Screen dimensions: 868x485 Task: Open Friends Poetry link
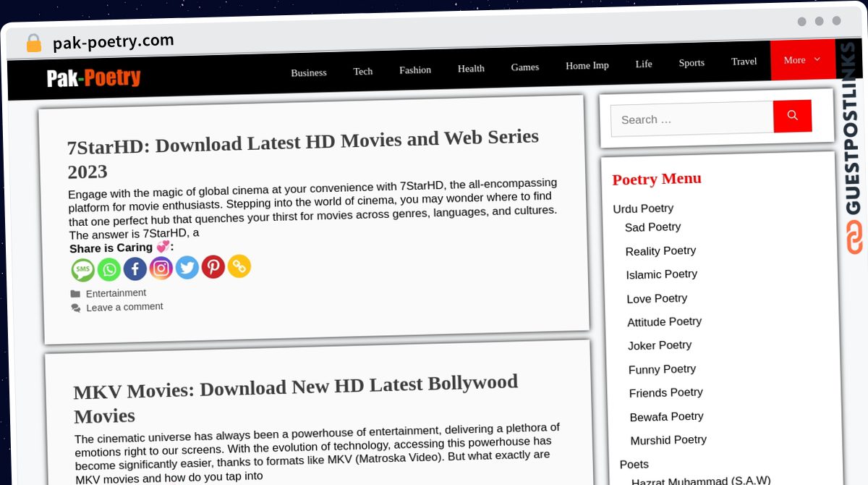point(666,392)
